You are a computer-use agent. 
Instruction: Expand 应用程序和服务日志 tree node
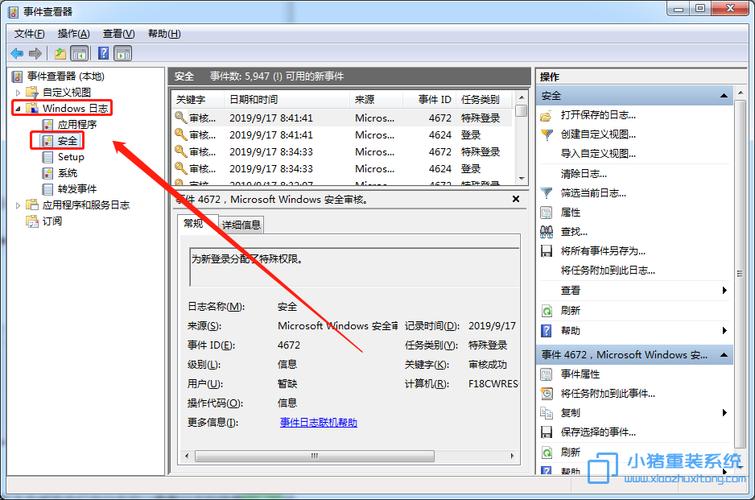pos(18,205)
